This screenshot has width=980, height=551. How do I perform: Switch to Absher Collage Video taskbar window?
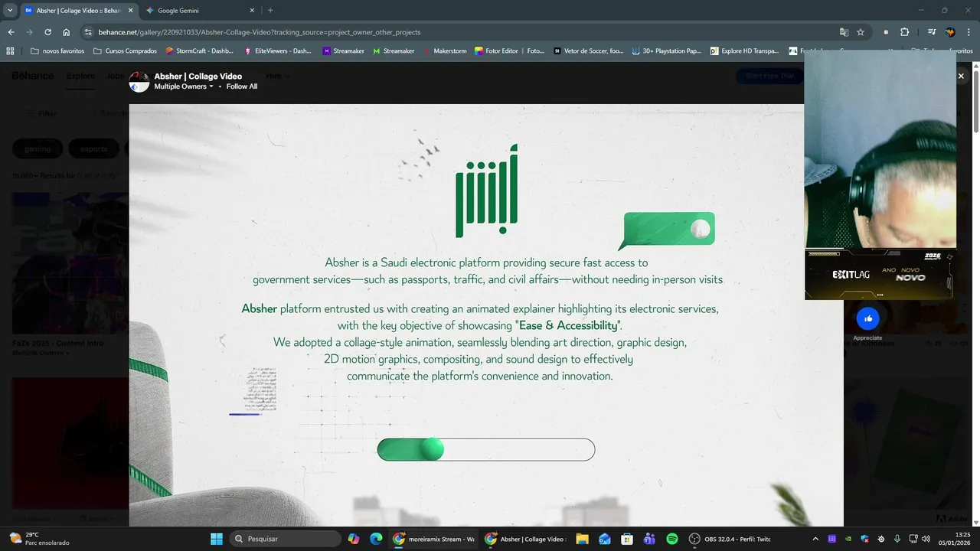526,539
